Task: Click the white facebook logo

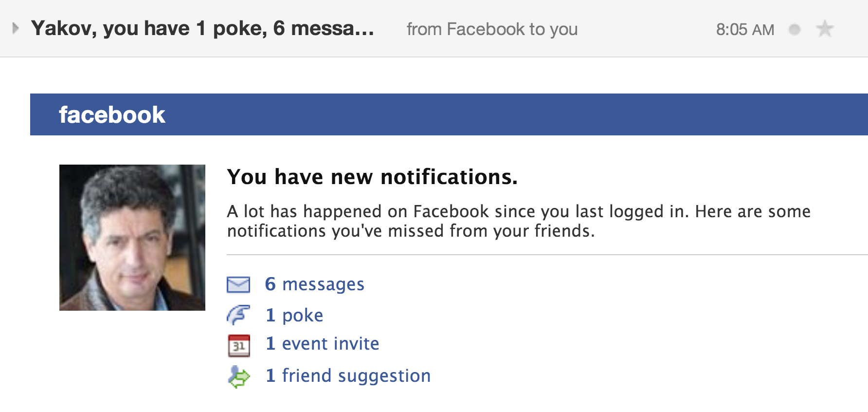Action: click(x=112, y=115)
